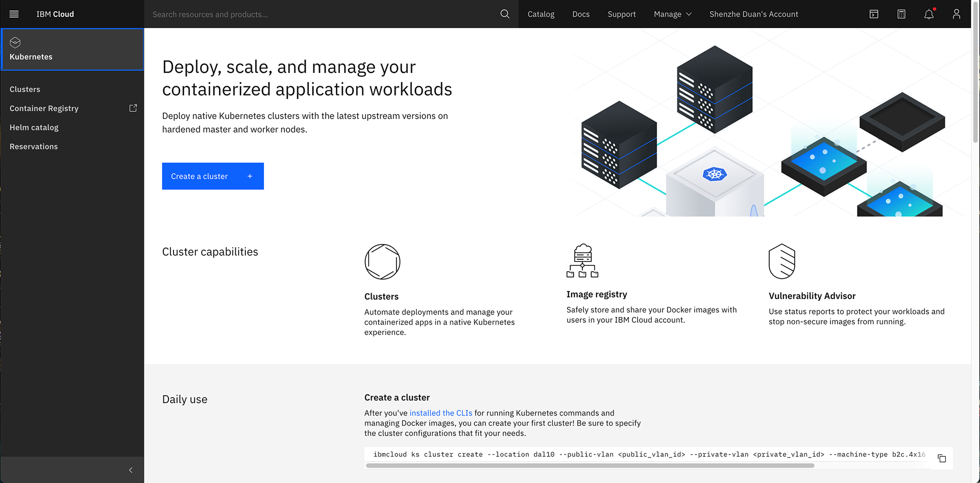Open the user profile avatar icon

tap(957, 14)
